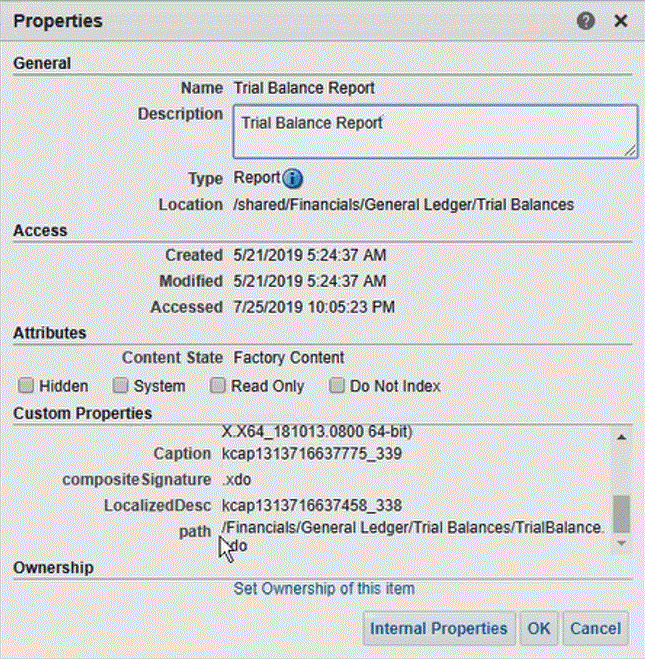The image size is (645, 659).
Task: Check the Read Only option
Action: pos(218,386)
